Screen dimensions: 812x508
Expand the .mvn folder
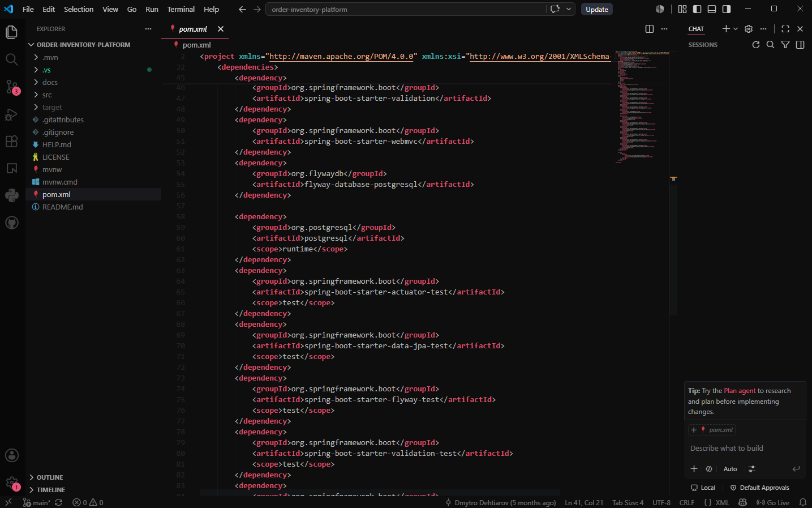pyautogui.click(x=93, y=57)
